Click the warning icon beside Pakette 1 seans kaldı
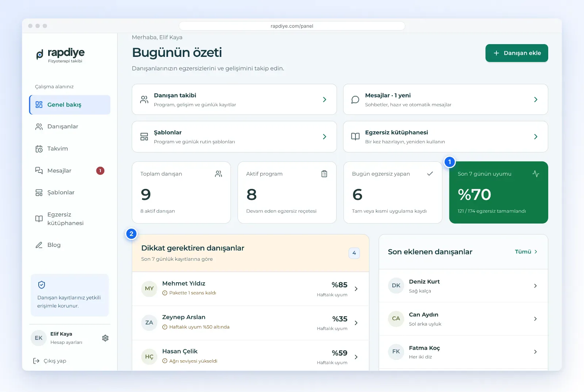The image size is (584, 392). pyautogui.click(x=165, y=293)
